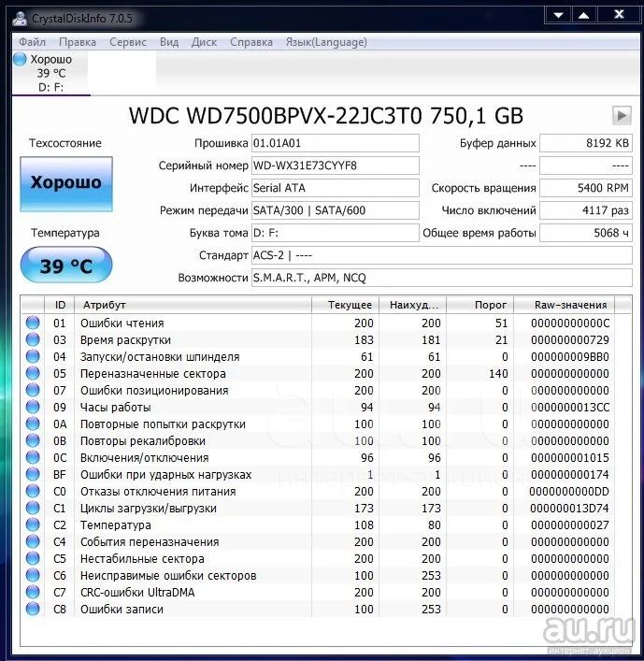Viewport: 644px width, 661px height.
Task: Open the Справка menu
Action: click(x=251, y=42)
